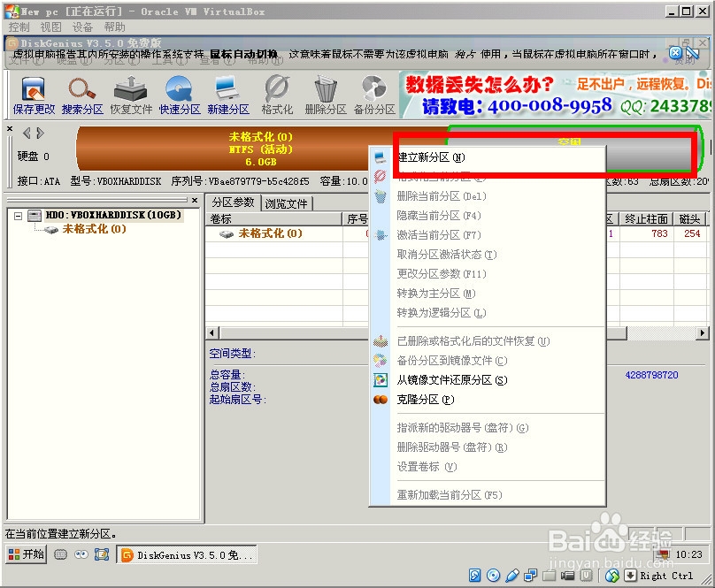Click the data recovery advertisement banner
Screen dimensions: 715x588
click(x=555, y=95)
